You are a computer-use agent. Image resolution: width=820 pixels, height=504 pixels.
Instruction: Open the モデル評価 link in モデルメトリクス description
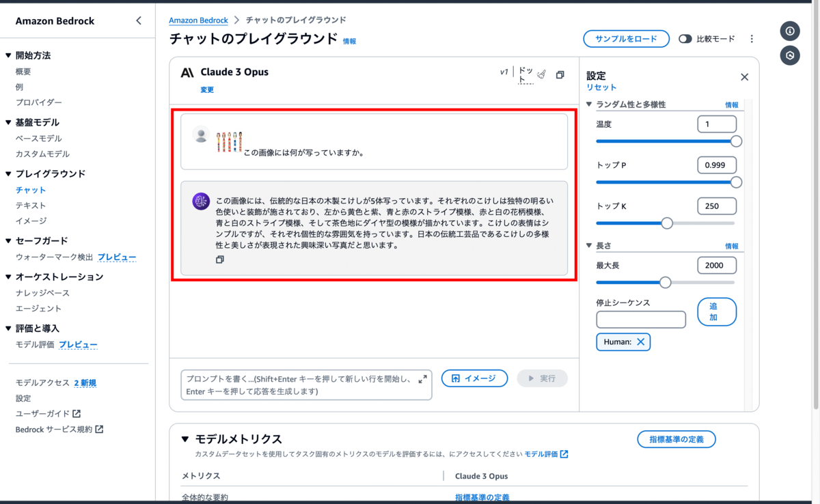546,454
